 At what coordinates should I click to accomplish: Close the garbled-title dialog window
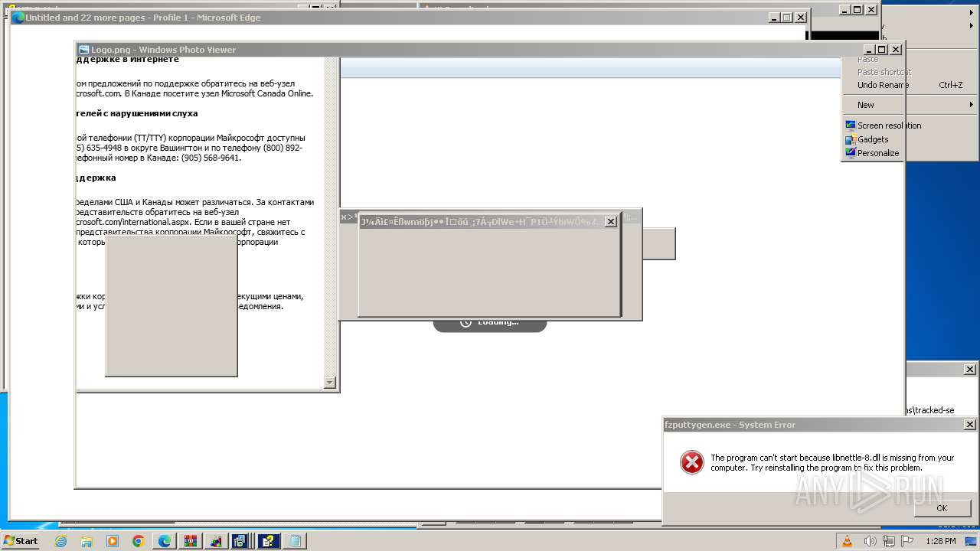[610, 222]
